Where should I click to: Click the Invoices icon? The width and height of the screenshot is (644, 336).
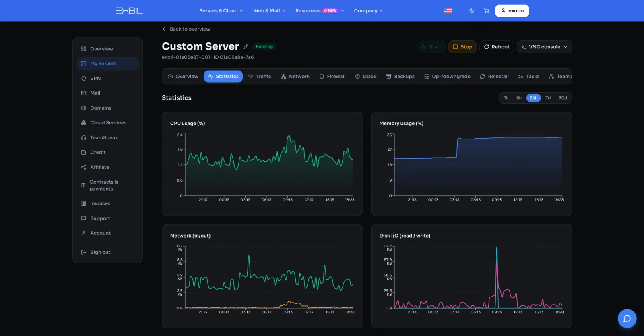[x=84, y=203]
